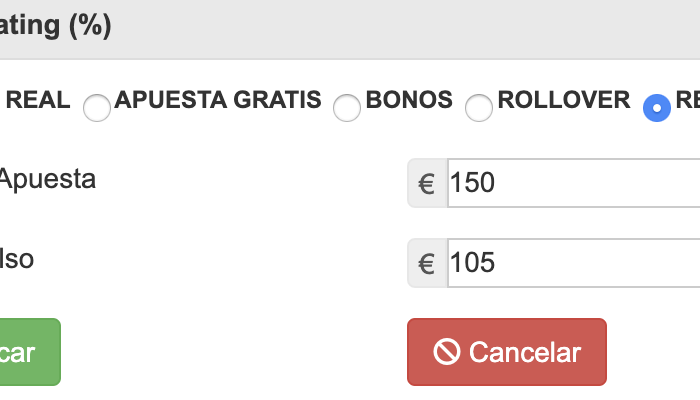The width and height of the screenshot is (700, 400).
Task: Click the REAL option label text
Action: point(38,100)
